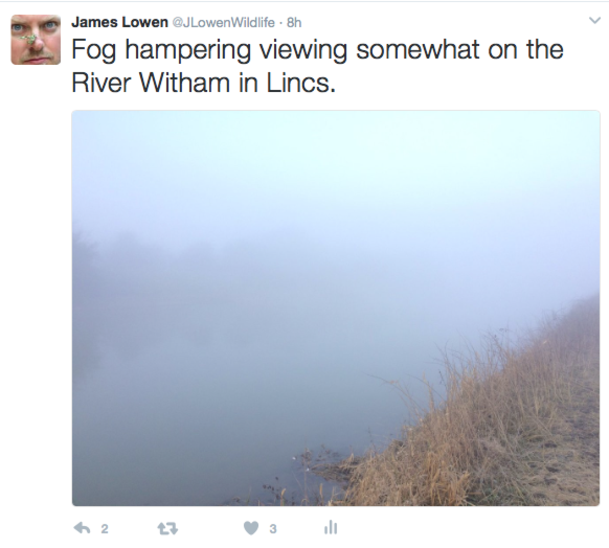Like the tweet with the heart icon
Viewport: 609px width, 548px height.
coord(251,528)
